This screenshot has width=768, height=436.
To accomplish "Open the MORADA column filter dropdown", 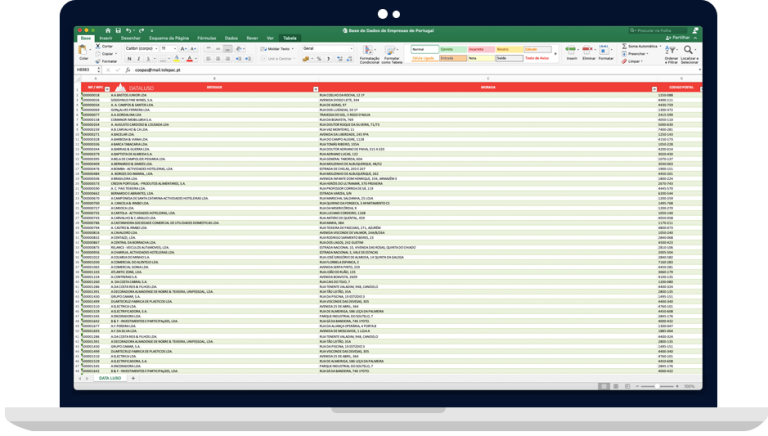I will tap(654, 89).
